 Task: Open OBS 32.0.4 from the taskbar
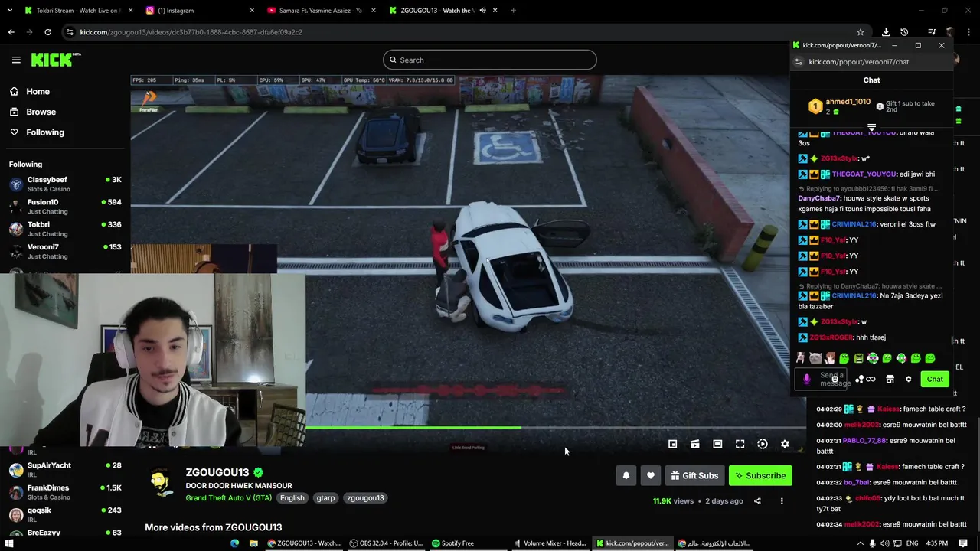tap(386, 543)
